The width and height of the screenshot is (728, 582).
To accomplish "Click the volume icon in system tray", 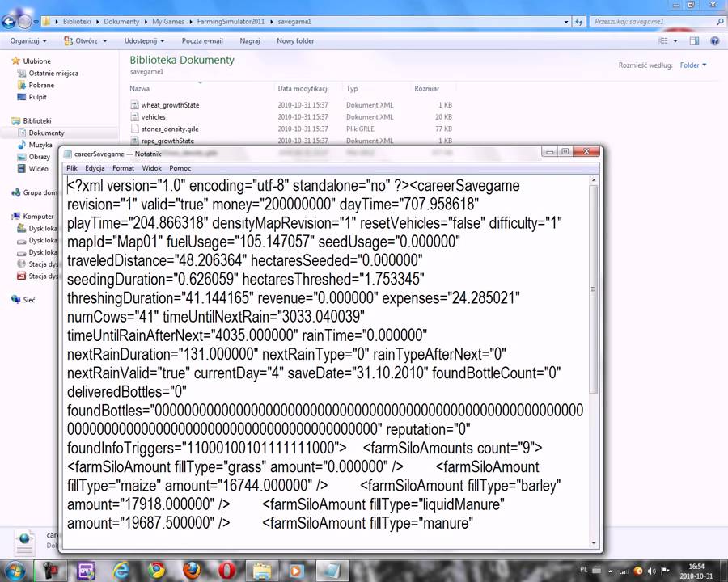I will tap(652, 571).
